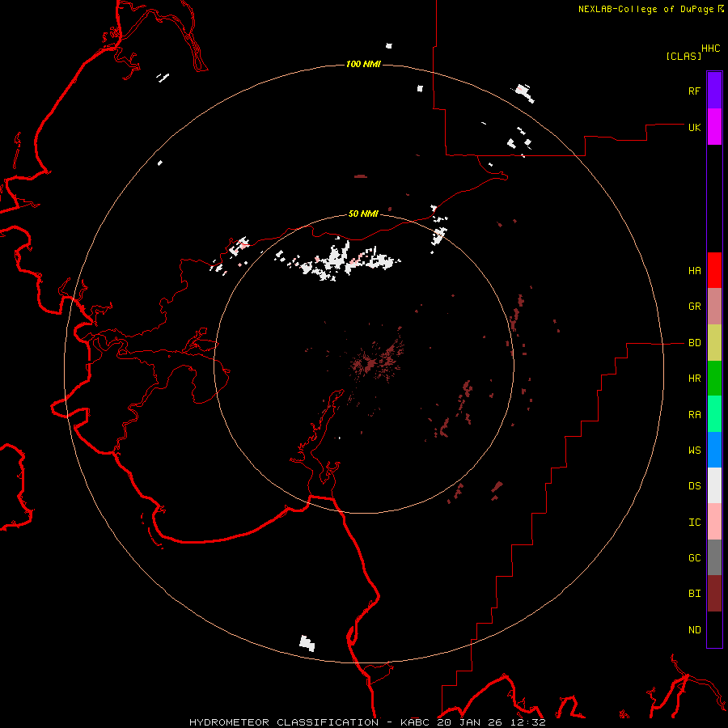This screenshot has width=728, height=728.
Task: Click the GC legend label
Action: coord(694,557)
